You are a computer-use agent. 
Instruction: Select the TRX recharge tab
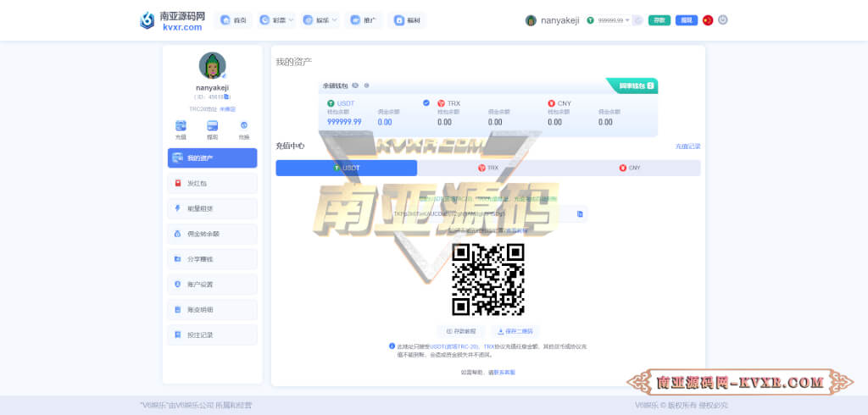pyautogui.click(x=487, y=168)
